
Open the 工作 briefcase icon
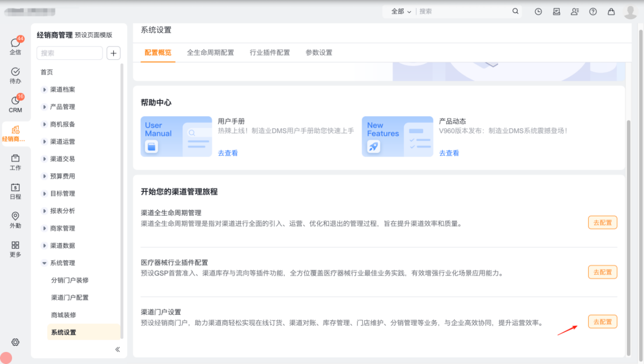tap(15, 162)
